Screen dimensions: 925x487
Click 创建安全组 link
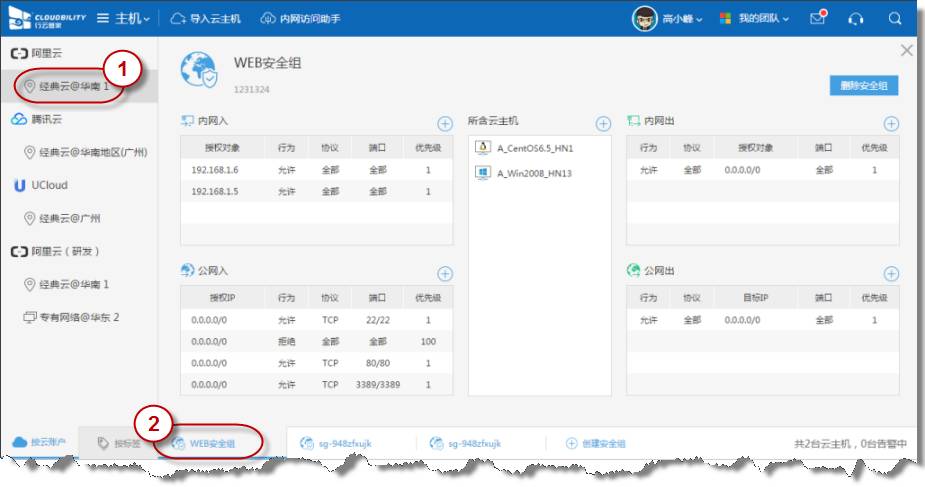[x=596, y=443]
